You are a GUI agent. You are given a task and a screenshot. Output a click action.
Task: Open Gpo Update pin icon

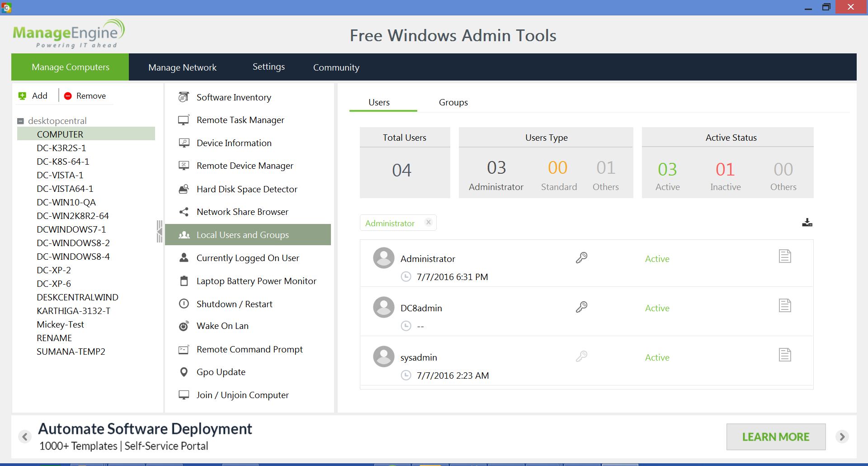(184, 372)
